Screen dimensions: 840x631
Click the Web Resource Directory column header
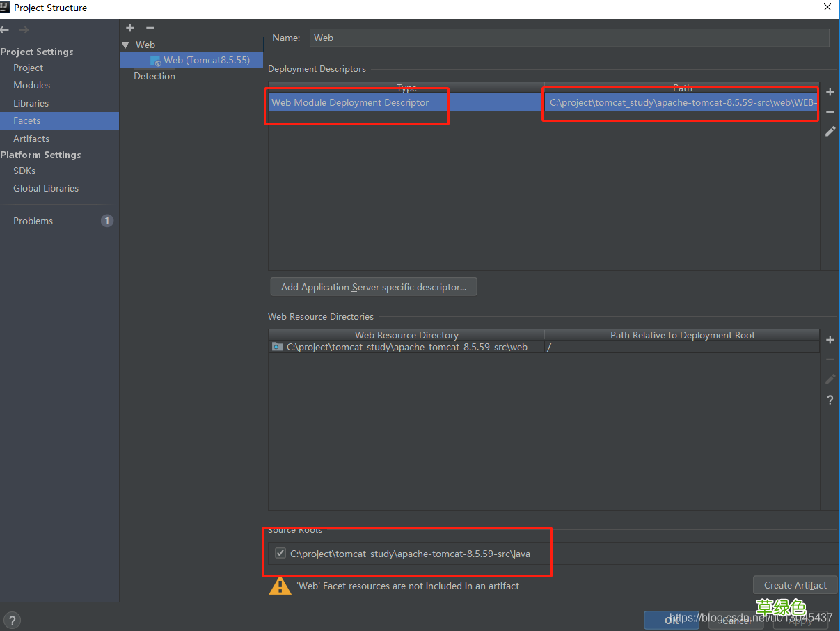pyautogui.click(x=406, y=335)
